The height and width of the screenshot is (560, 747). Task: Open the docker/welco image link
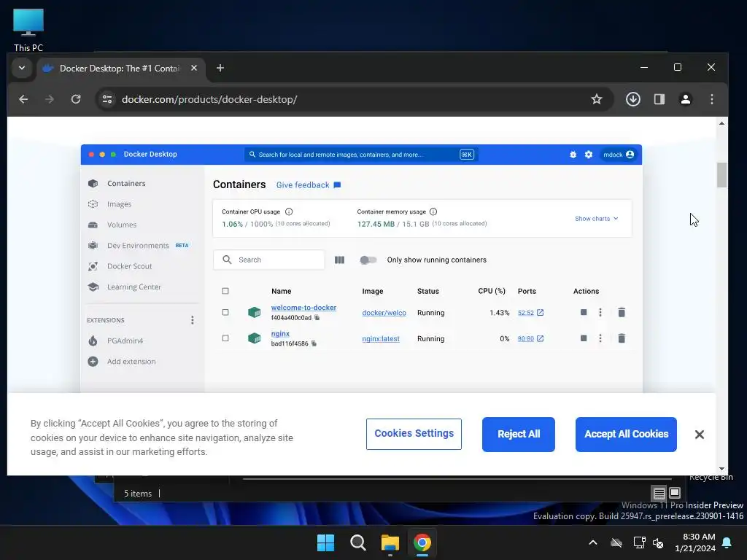(384, 313)
